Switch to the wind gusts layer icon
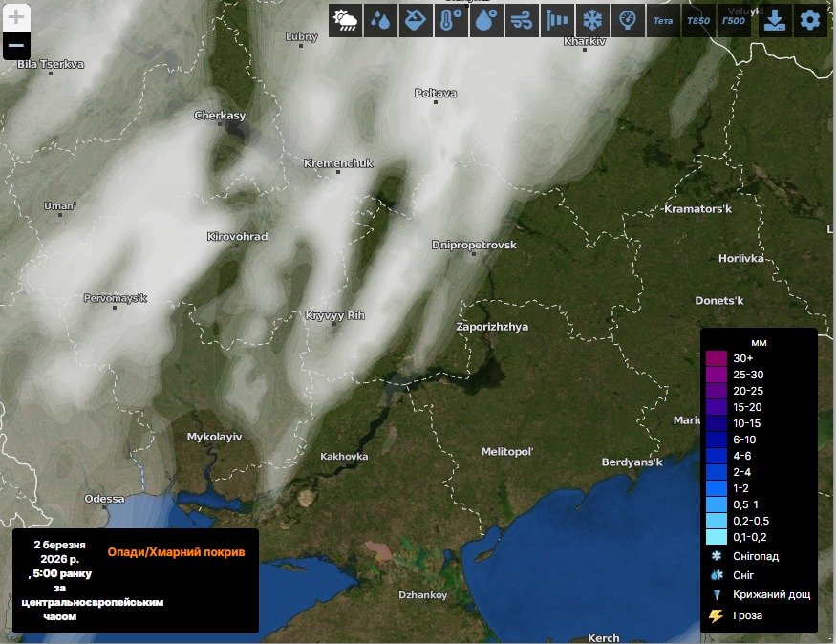836x644 pixels. point(522,20)
